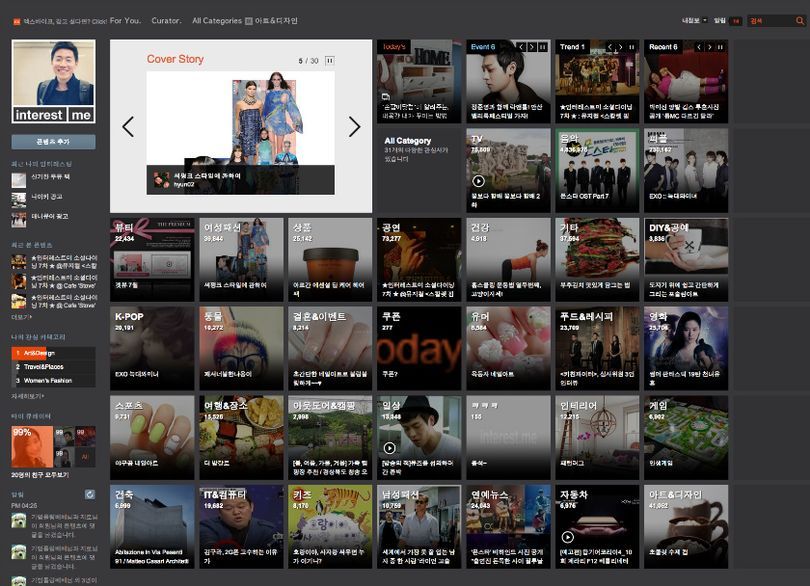Click the blue button under profile photo
Viewport: 810px width, 586px height.
[54, 142]
